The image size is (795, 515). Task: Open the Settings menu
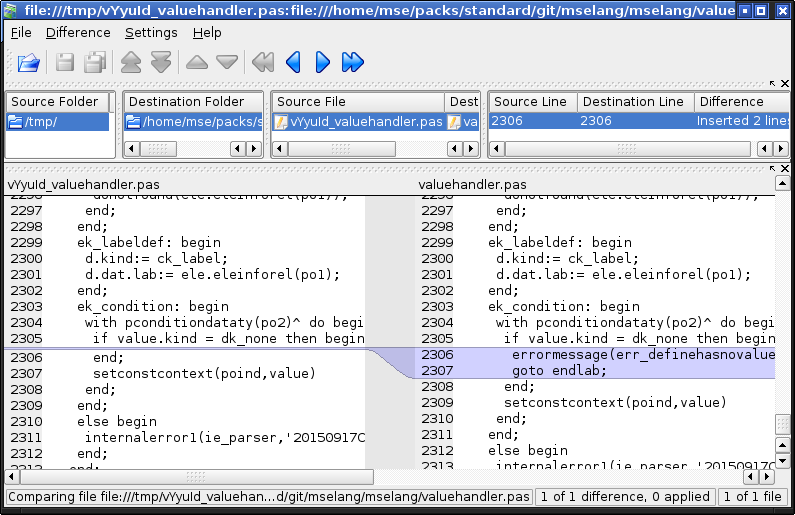[151, 33]
